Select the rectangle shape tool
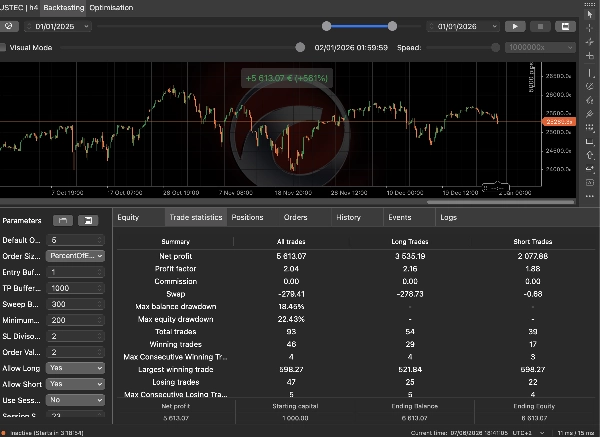This screenshot has width=600, height=437. [x=590, y=142]
